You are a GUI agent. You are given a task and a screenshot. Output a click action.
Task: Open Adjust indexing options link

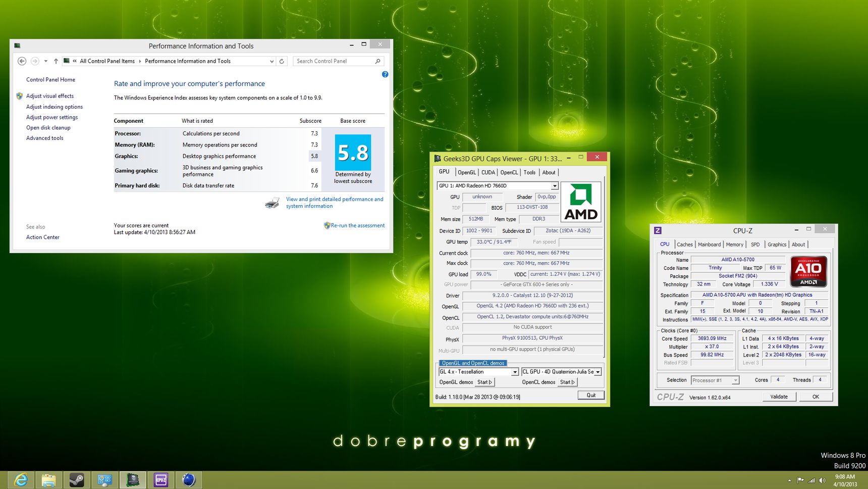point(55,107)
